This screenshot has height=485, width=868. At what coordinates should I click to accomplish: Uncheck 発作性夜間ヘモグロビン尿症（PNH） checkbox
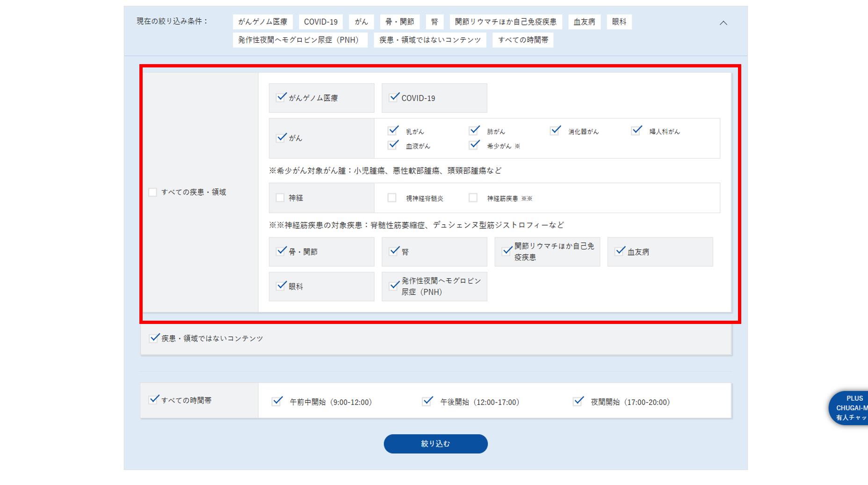tap(394, 286)
